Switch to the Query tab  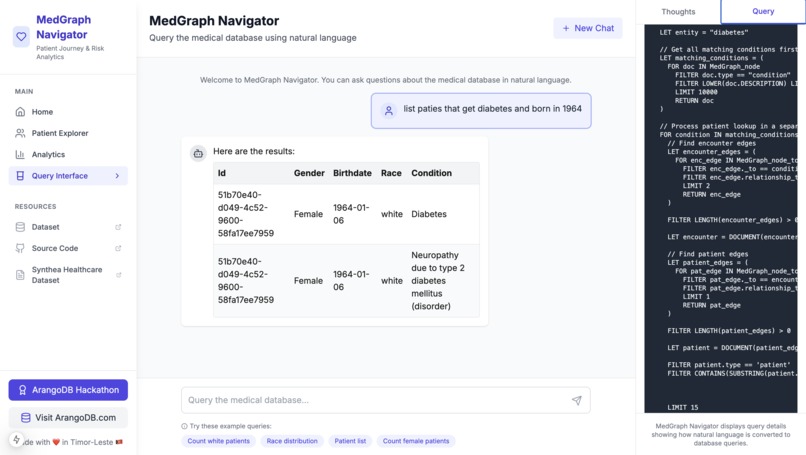tap(763, 11)
